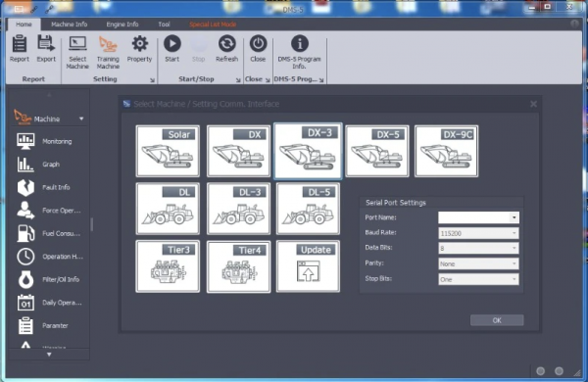The width and height of the screenshot is (588, 382).
Task: Expand the Start/Stop group launcher arrow
Action: [x=238, y=80]
